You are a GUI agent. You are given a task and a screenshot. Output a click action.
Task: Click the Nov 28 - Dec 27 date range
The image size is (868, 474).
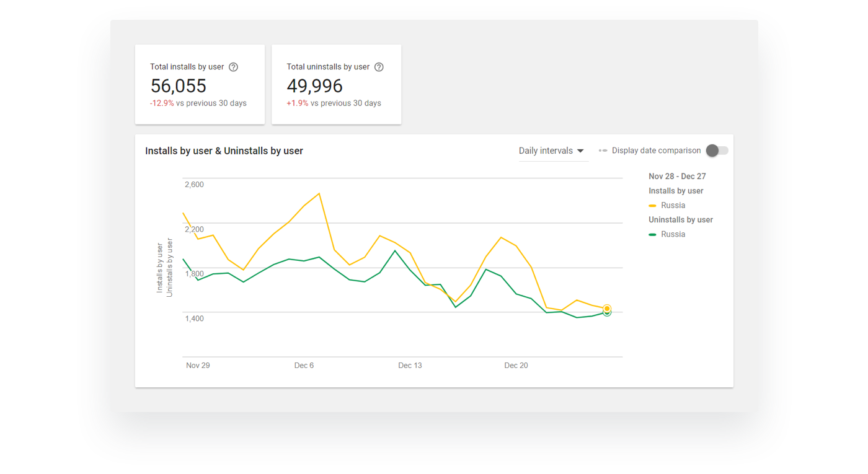click(677, 177)
